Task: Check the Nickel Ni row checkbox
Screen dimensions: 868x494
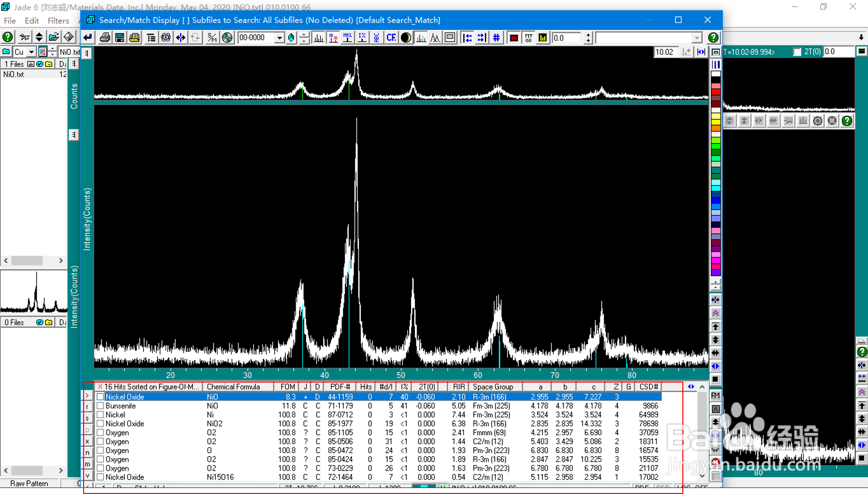Action: 101,415
